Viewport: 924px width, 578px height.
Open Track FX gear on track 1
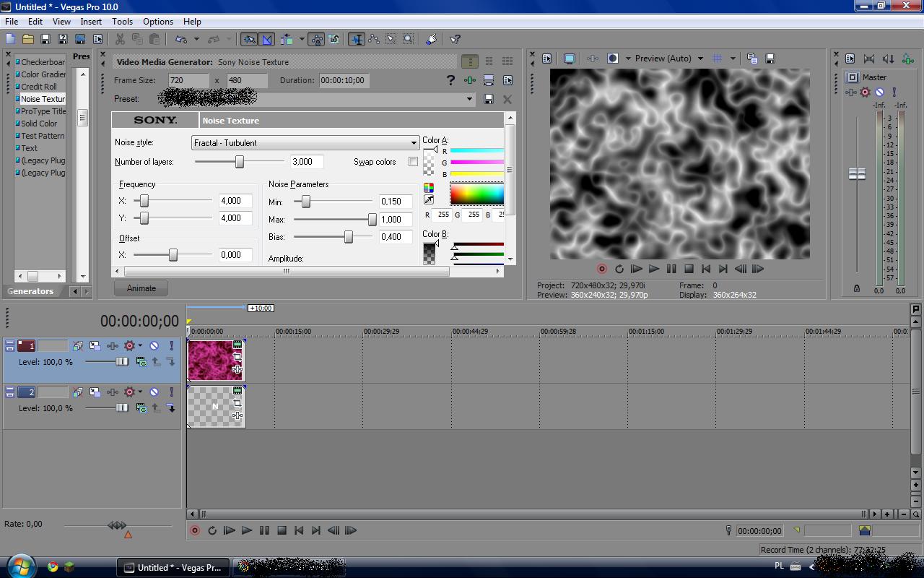129,346
